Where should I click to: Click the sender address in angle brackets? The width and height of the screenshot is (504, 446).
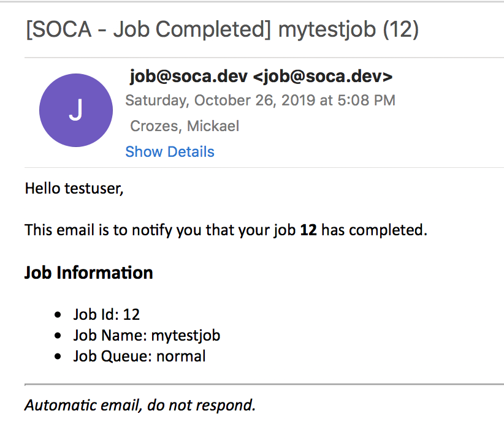click(323, 77)
